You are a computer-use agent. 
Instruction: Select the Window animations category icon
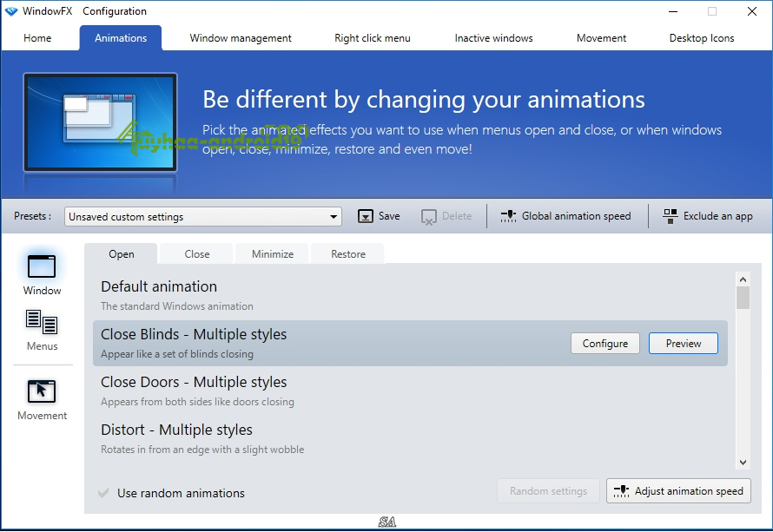click(x=42, y=267)
